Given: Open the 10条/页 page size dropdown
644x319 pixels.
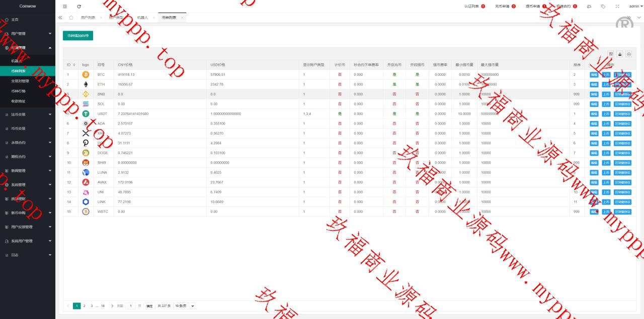Looking at the screenshot, I should (x=184, y=306).
